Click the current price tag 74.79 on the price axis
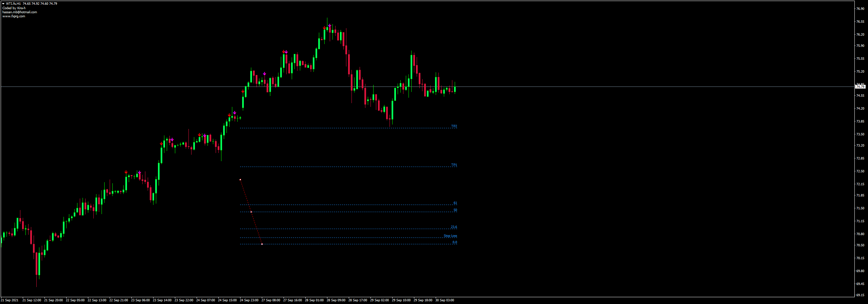 coord(860,87)
